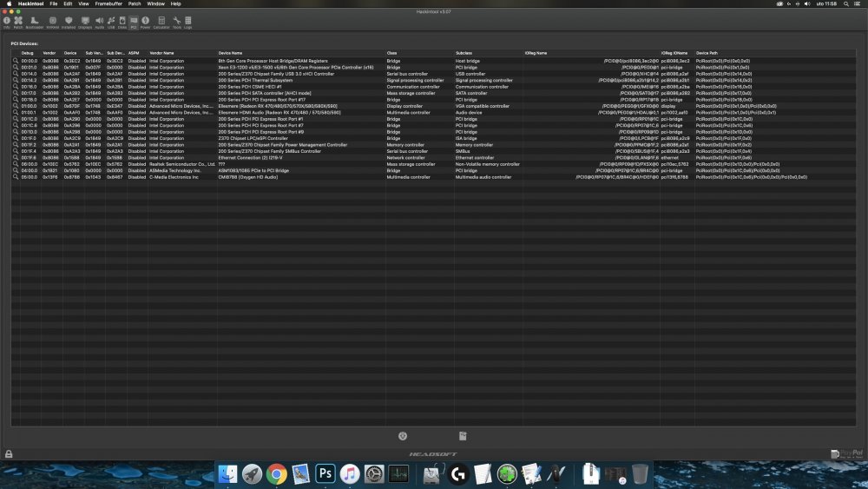Open the Audio toolbar section
The width and height of the screenshot is (868, 489).
[x=100, y=23]
